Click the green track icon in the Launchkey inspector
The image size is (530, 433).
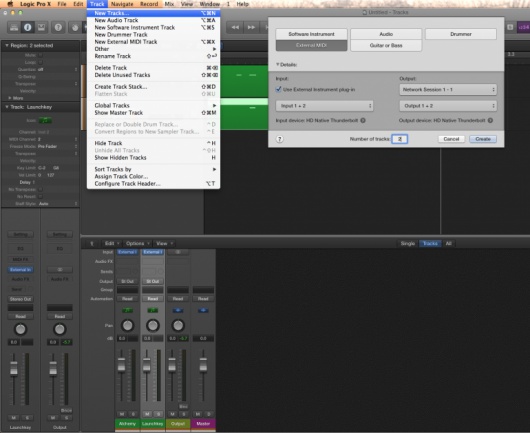coord(45,120)
